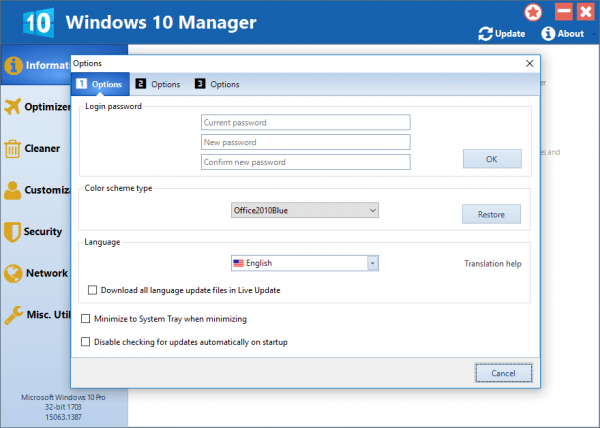Open the Cleaner trash can icon
Image resolution: width=600 pixels, height=428 pixels.
(12, 148)
